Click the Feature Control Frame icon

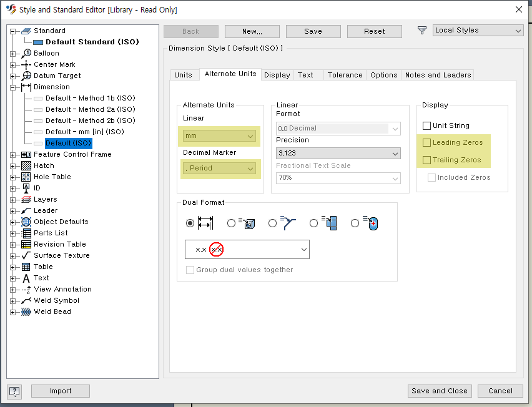pyautogui.click(x=26, y=155)
